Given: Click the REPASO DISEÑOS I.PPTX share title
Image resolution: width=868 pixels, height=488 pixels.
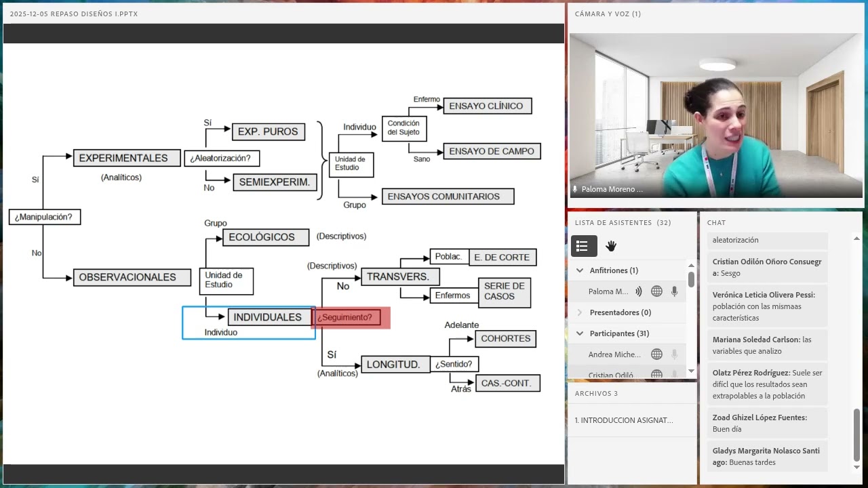Looking at the screenshot, I should 74,14.
